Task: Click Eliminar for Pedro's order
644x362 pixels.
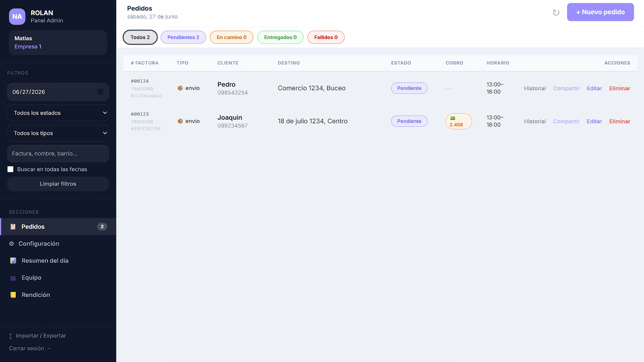Action: 620,88
